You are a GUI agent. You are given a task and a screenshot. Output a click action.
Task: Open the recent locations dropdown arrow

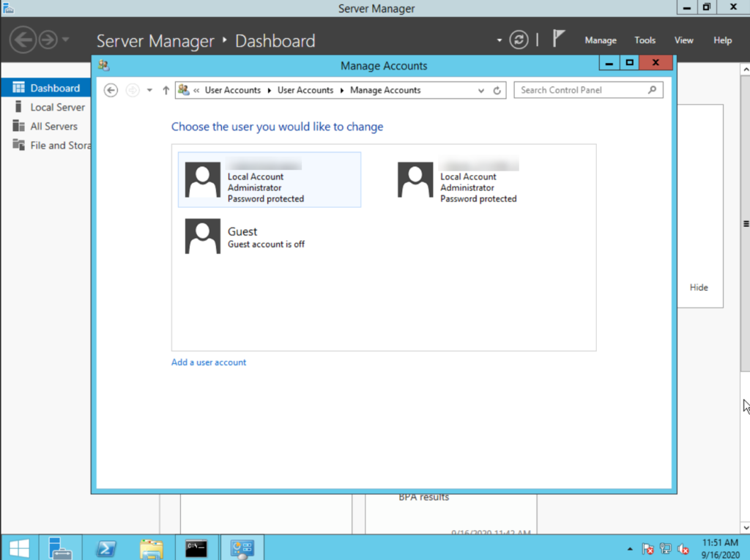click(x=149, y=90)
